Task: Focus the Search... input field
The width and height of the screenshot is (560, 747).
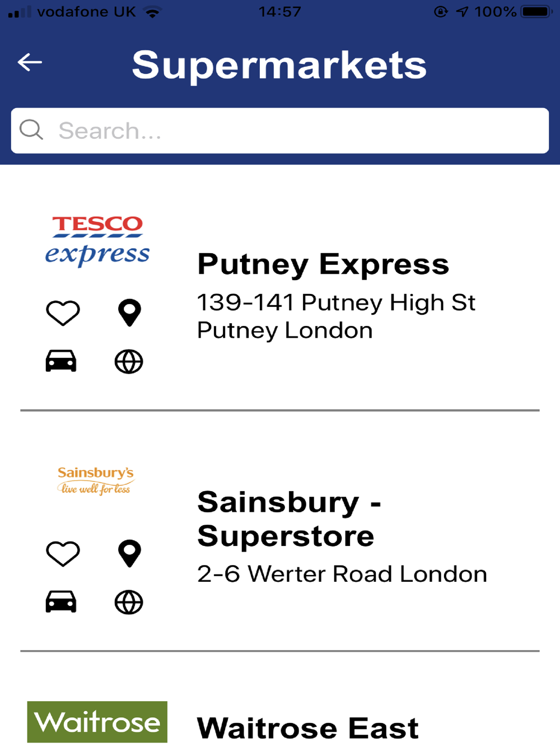Action: (x=280, y=130)
